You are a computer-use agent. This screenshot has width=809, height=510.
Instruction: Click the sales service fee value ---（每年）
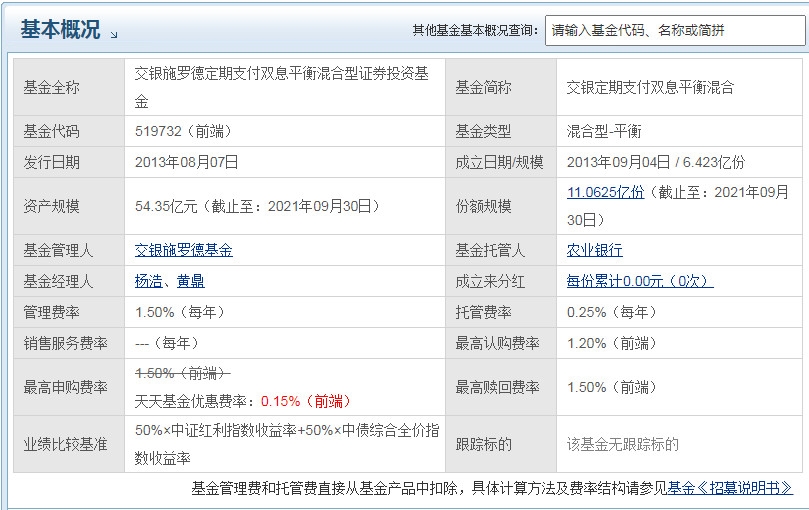pos(167,343)
